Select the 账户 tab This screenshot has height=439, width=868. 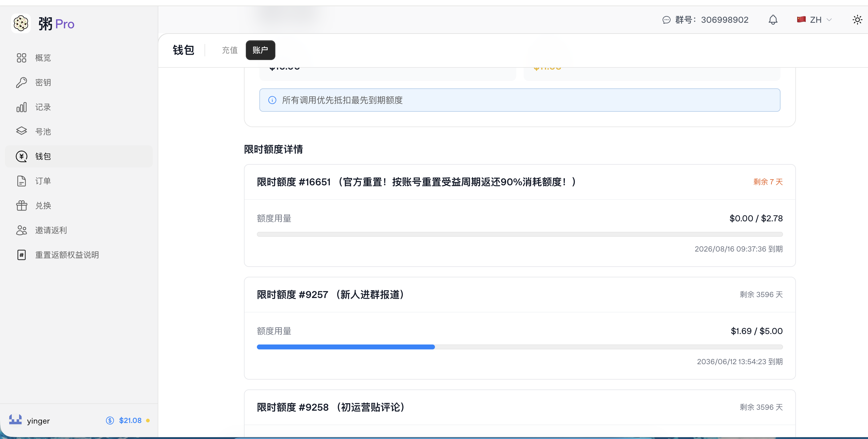pyautogui.click(x=261, y=50)
